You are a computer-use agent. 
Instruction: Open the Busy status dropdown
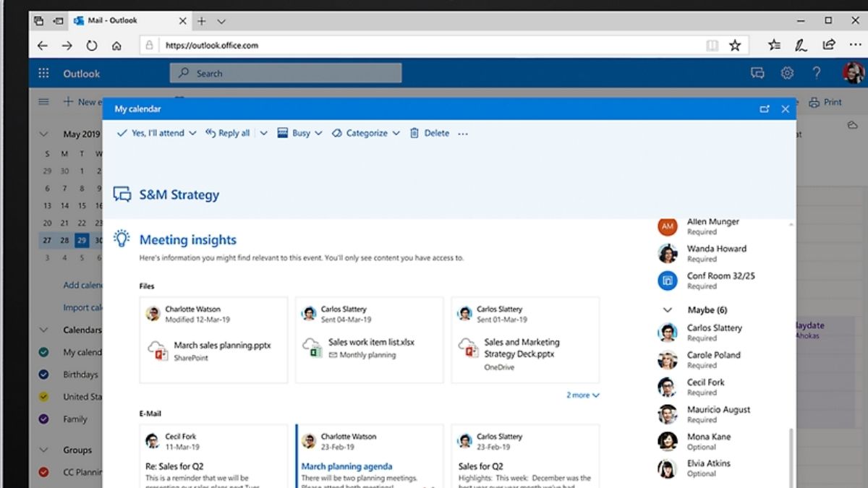click(300, 133)
